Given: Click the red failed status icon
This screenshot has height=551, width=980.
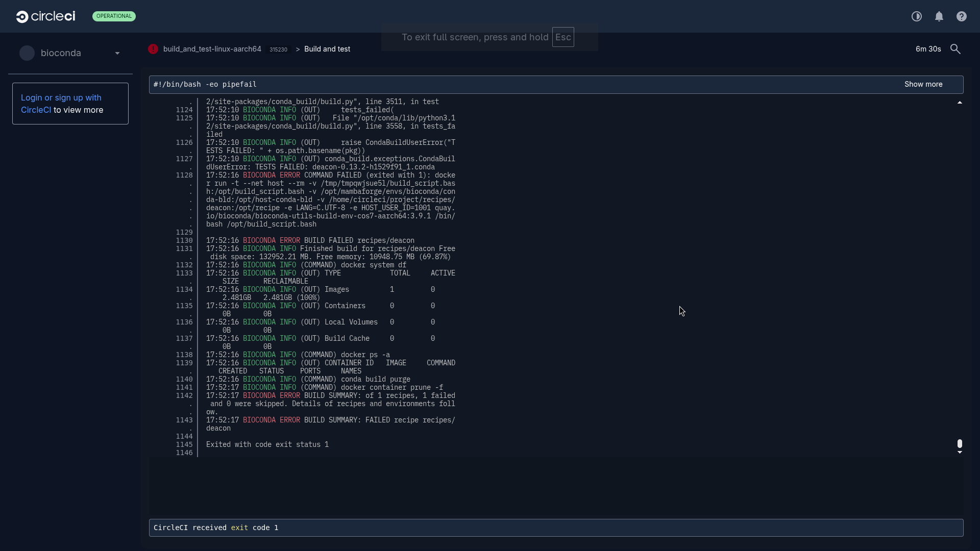Looking at the screenshot, I should [x=153, y=49].
